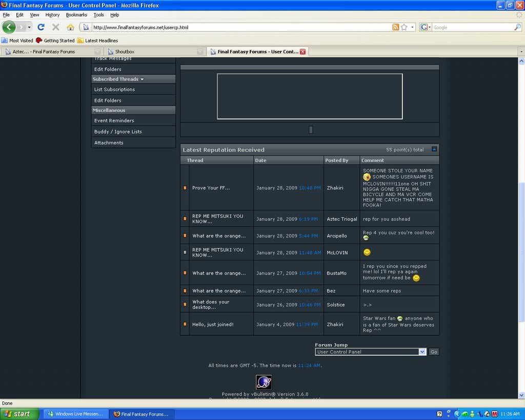Open the Buddy / Ignore Lists link

point(118,132)
